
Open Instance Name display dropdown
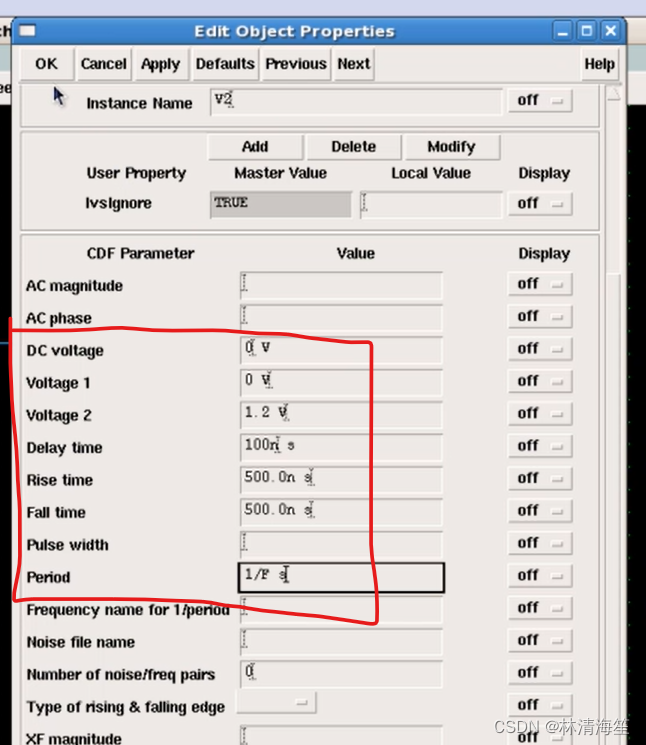(x=540, y=101)
